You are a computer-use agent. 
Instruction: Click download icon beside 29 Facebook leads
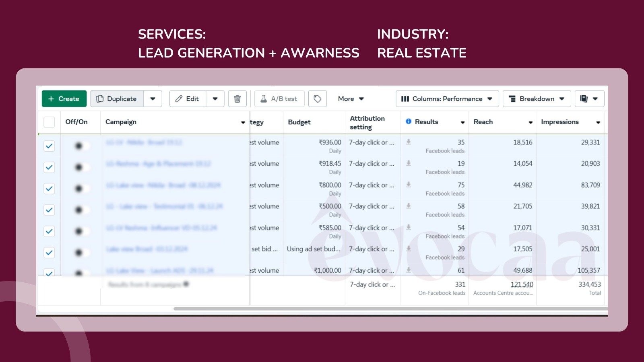pos(409,249)
